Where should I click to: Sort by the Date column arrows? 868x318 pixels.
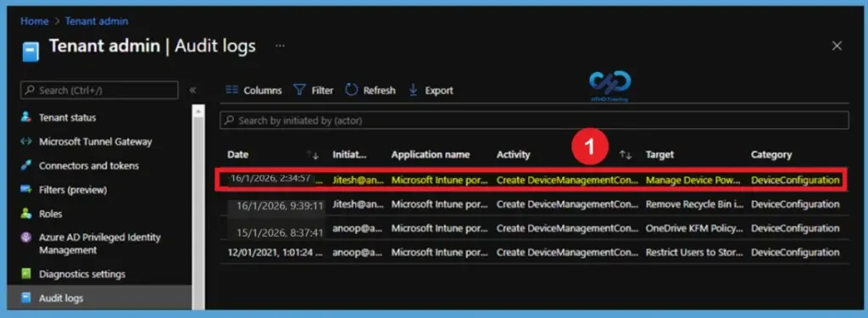[x=313, y=155]
